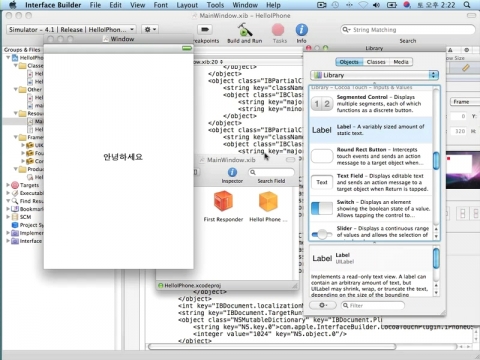This screenshot has width=480, height=360.
Task: Open the Inspector in MainWindow.xib window
Action: [x=232, y=172]
